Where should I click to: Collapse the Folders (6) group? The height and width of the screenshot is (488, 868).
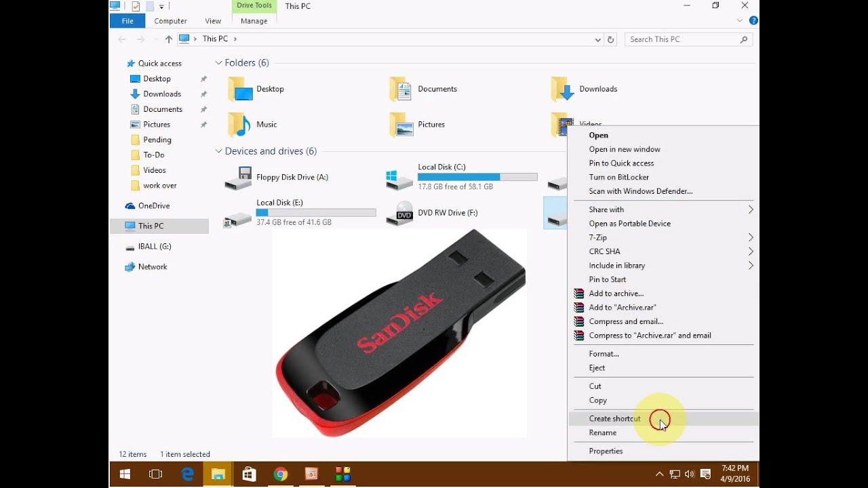click(x=219, y=63)
